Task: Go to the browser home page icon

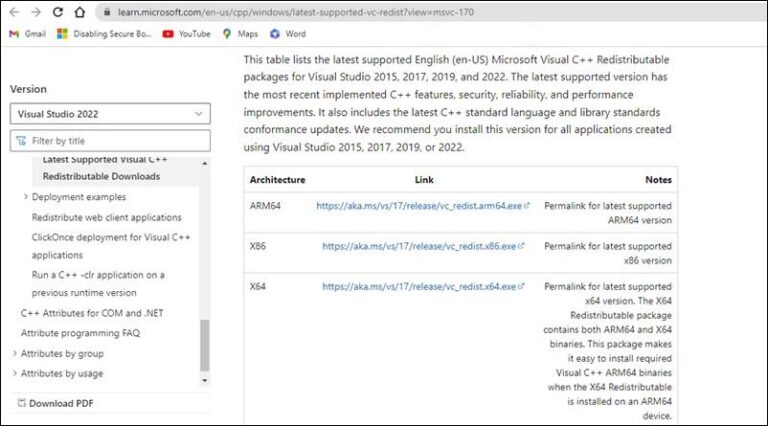Action: click(x=80, y=12)
